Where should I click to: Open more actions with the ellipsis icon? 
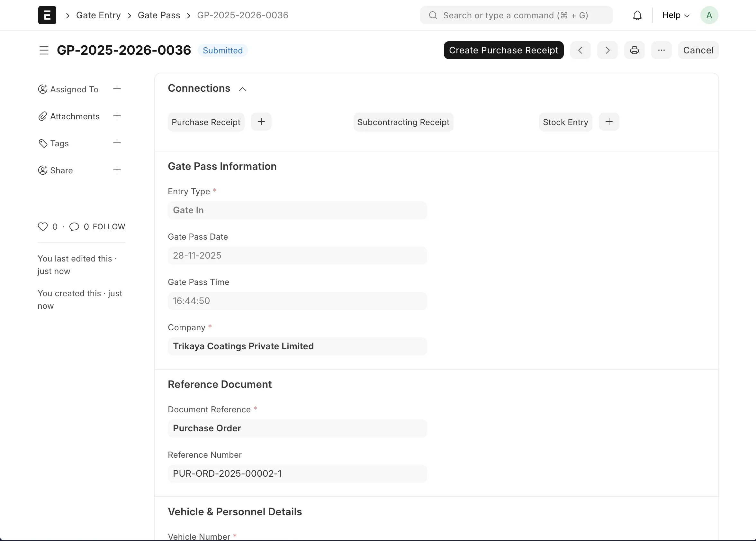point(661,50)
